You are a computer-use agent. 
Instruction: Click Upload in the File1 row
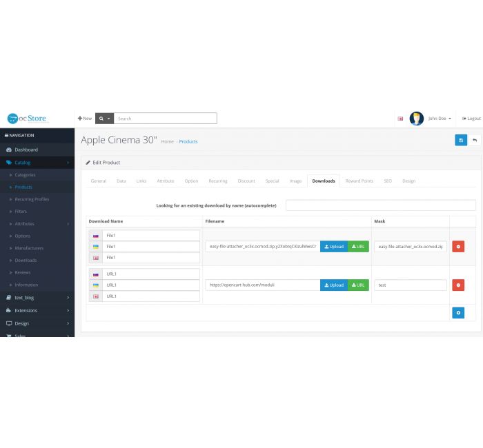coord(334,247)
